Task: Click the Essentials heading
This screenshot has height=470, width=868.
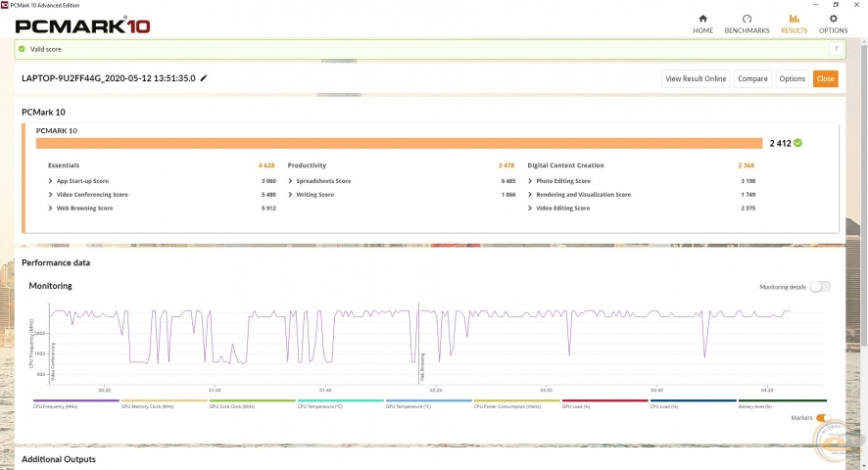Action: pyautogui.click(x=64, y=165)
